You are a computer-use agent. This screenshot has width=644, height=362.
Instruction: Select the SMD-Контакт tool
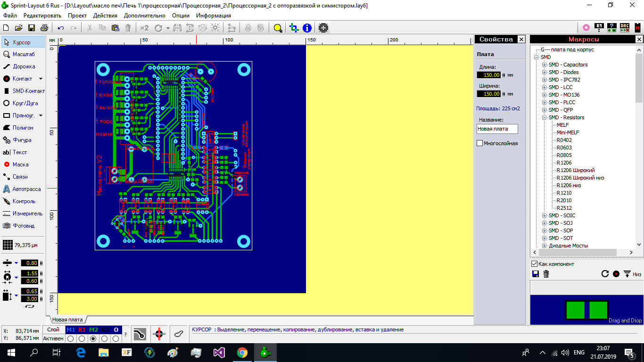coord(23,91)
